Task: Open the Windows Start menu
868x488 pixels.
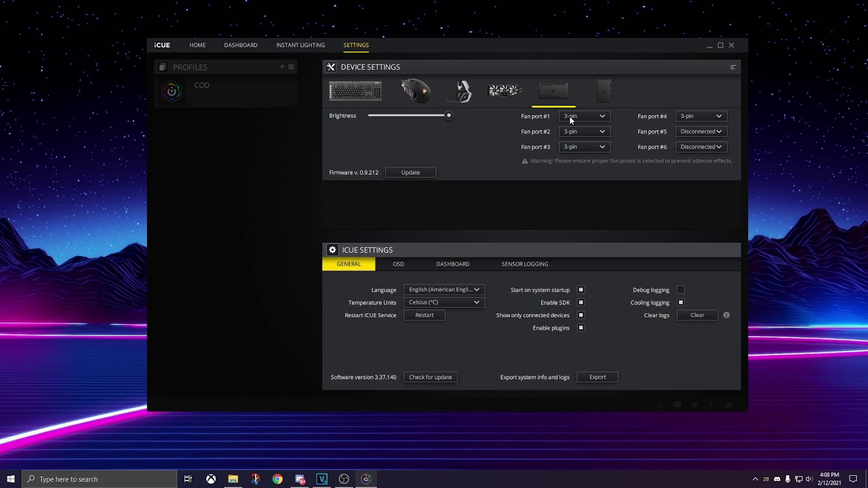Action: [11, 479]
